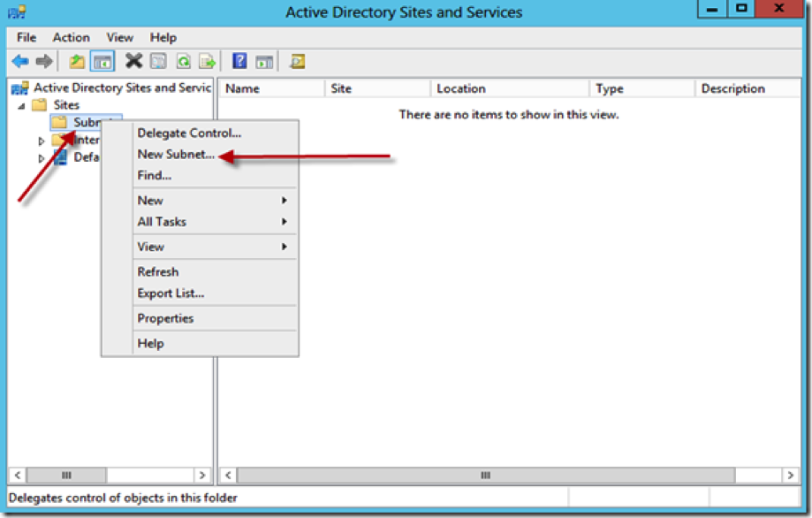Click the details pane horizontal scrollbar thumb

(x=486, y=475)
